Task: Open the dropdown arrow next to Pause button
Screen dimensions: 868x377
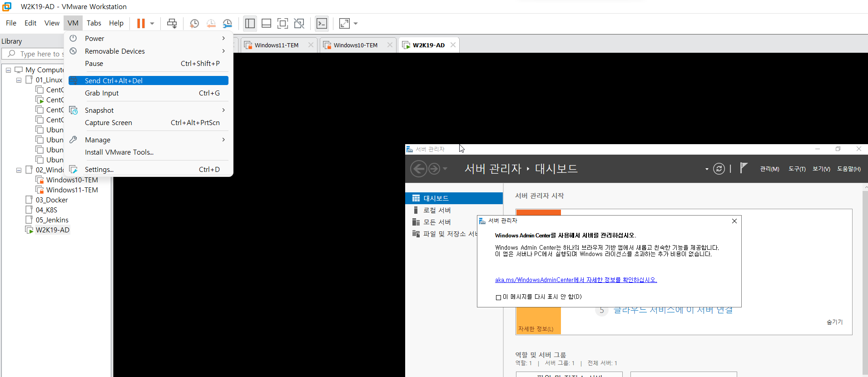Action: pyautogui.click(x=152, y=24)
